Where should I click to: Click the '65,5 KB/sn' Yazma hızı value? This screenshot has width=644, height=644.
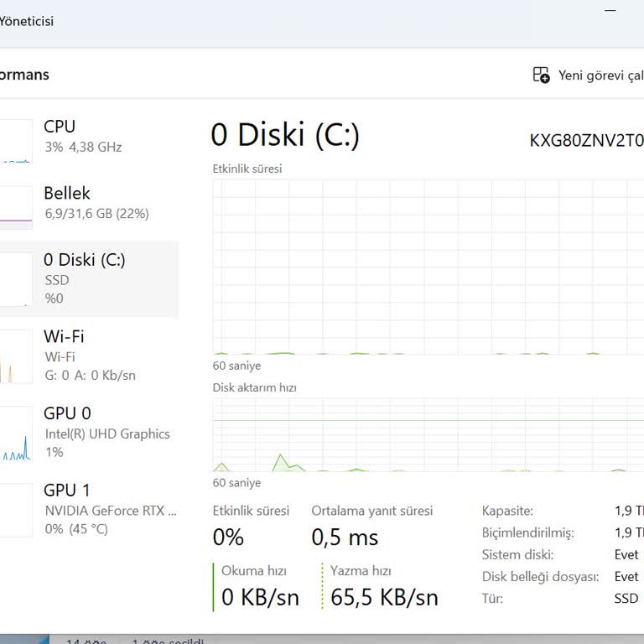pyautogui.click(x=384, y=597)
